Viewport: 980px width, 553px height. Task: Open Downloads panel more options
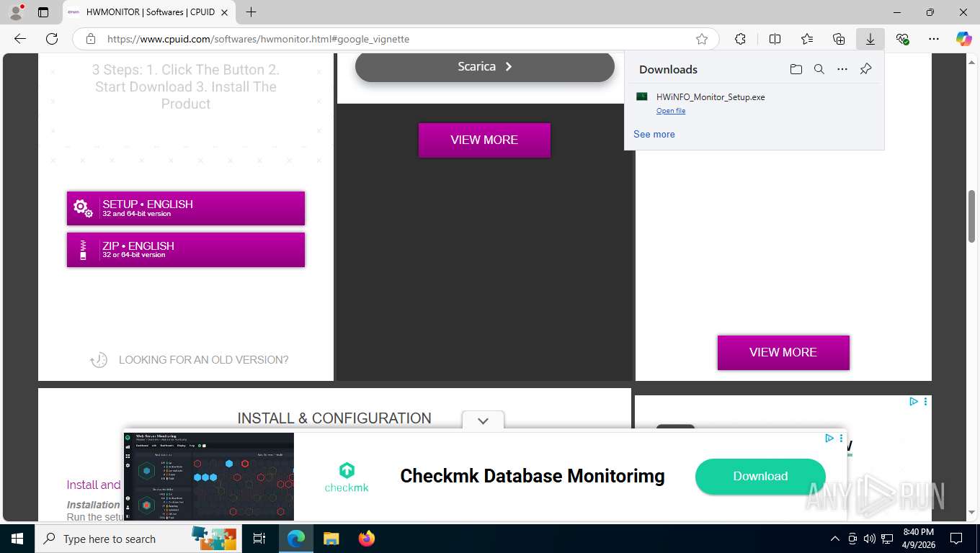coord(842,69)
